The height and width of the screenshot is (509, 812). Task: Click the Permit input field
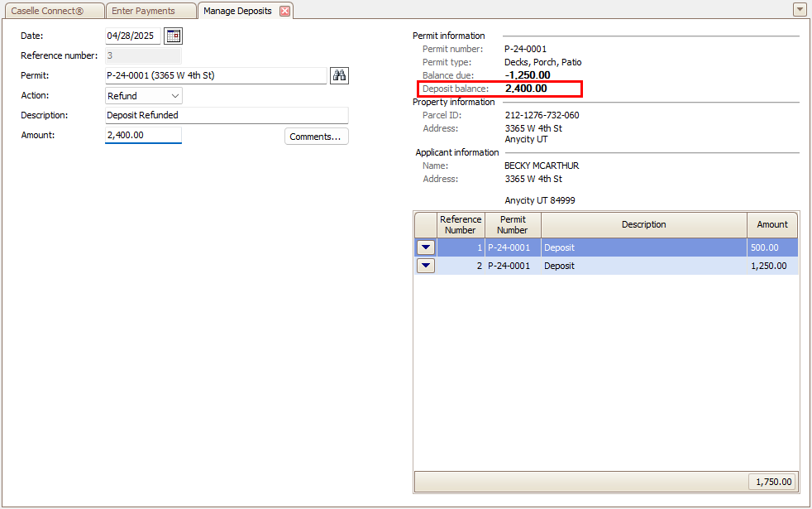215,75
